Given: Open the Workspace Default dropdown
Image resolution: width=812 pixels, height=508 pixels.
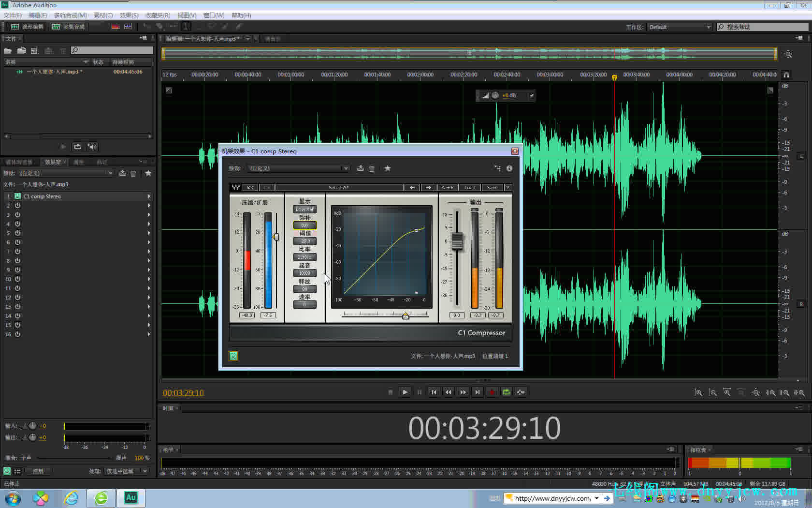Looking at the screenshot, I should pos(680,27).
